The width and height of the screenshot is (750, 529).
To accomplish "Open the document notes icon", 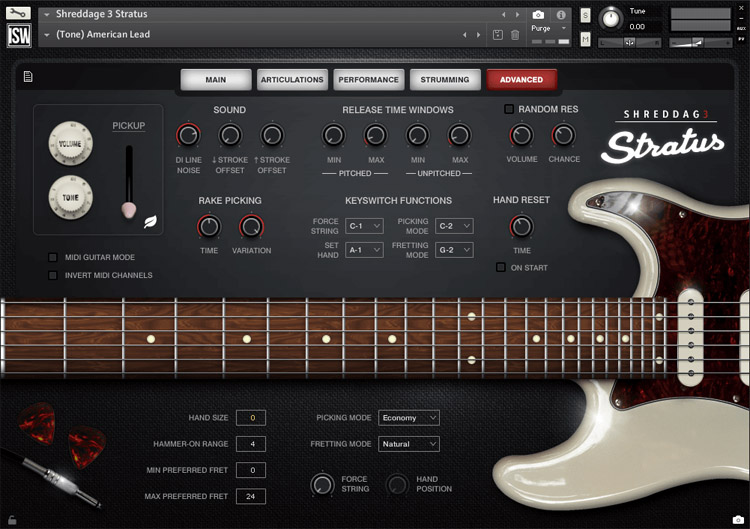I will [x=28, y=77].
